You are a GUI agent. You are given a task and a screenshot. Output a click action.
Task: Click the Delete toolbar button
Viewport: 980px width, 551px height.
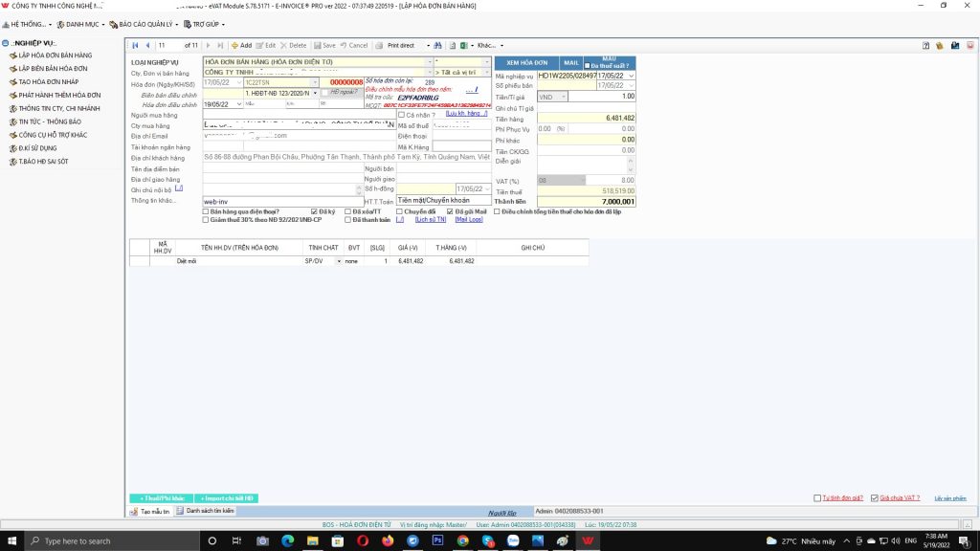coord(293,46)
